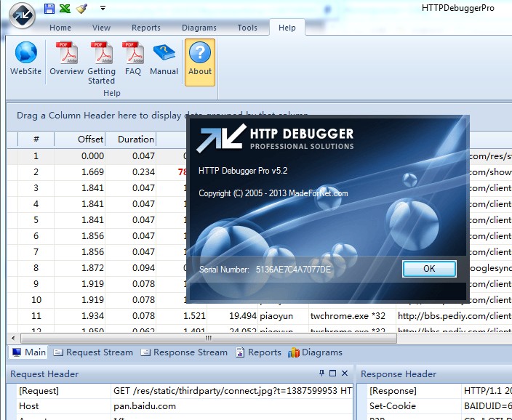This screenshot has width=512, height=420.
Task: Click the Export to Excel quick access icon
Action: pyautogui.click(x=65, y=9)
